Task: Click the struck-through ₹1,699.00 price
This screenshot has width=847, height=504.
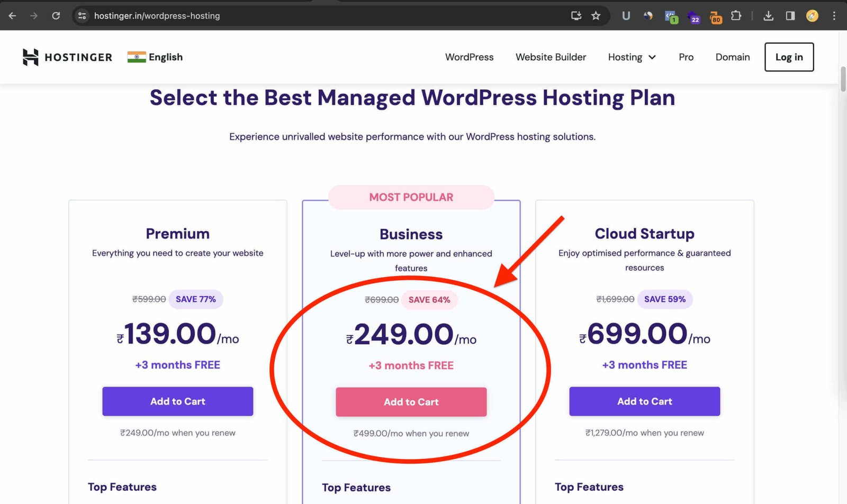Action: [615, 299]
